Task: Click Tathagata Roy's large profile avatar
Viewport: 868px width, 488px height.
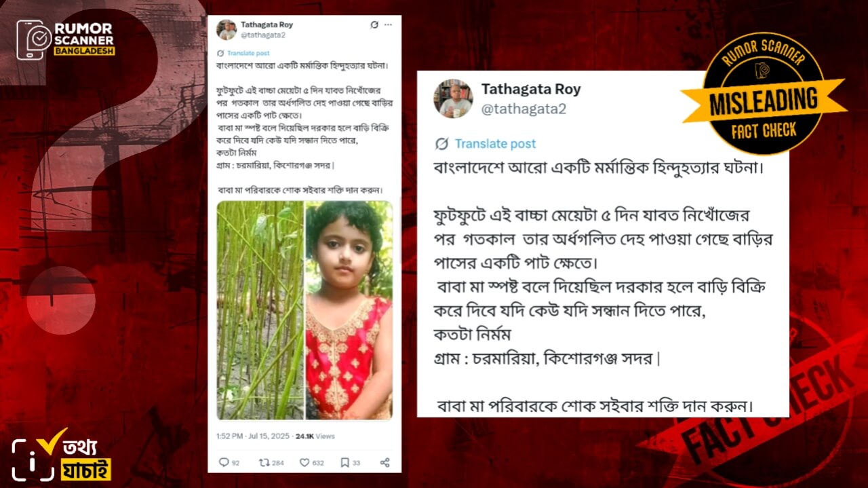Action: pyautogui.click(x=453, y=99)
